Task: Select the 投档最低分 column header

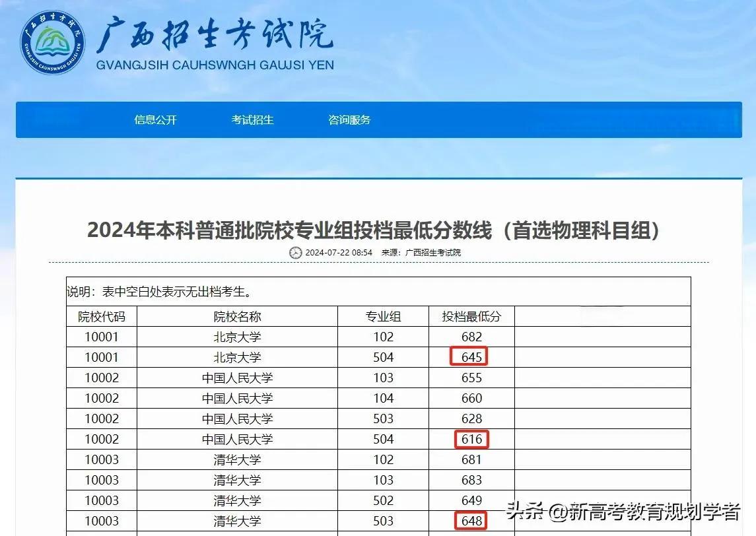Action: [471, 317]
